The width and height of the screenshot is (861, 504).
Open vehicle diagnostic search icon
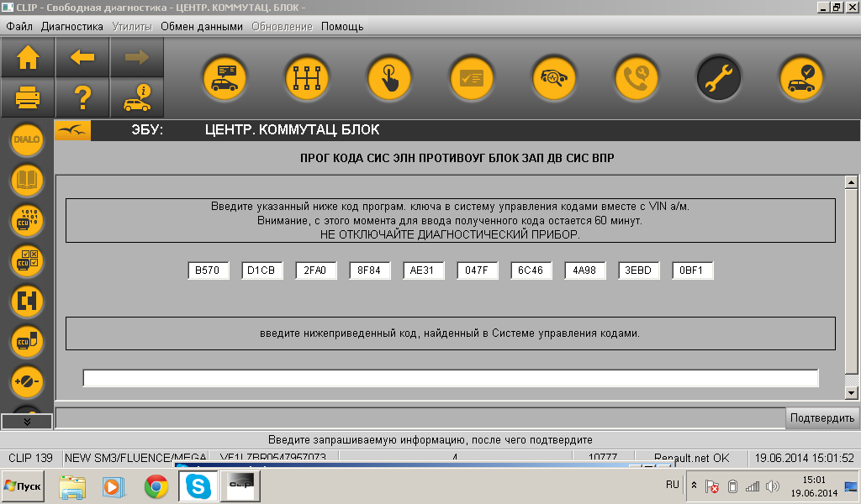554,78
